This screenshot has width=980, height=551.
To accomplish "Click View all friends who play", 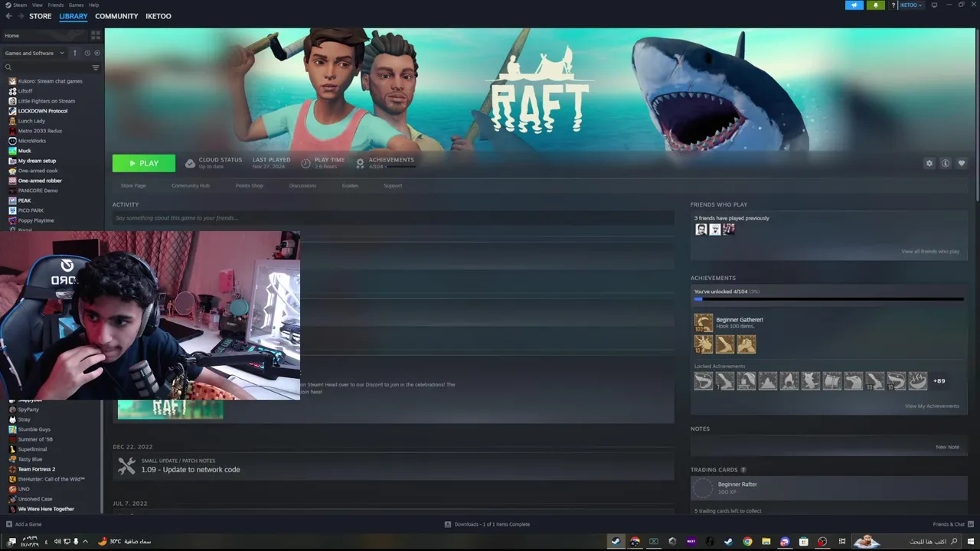I will pyautogui.click(x=930, y=251).
